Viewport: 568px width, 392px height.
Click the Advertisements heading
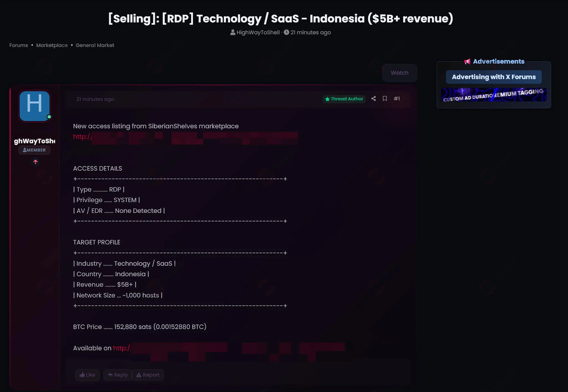pyautogui.click(x=498, y=61)
